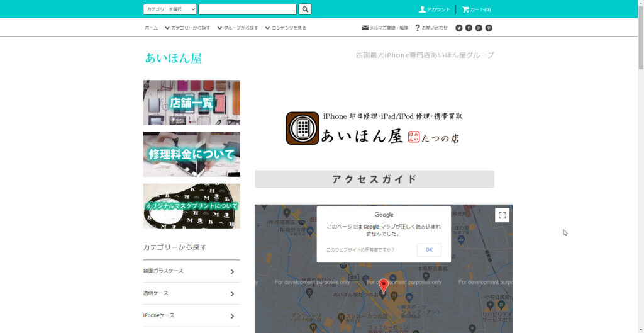
Task: Open the account icon link
Action: click(x=422, y=9)
